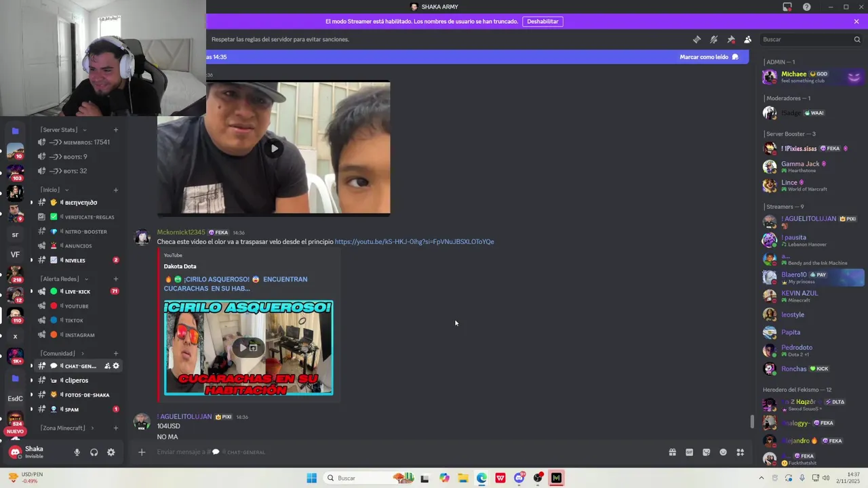The image size is (868, 488).
Task: Click the Deshabilitar button
Action: 542,22
